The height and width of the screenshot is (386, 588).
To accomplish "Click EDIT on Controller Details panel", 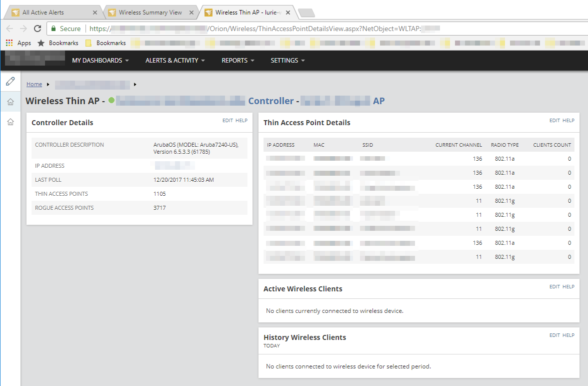I will pos(227,121).
